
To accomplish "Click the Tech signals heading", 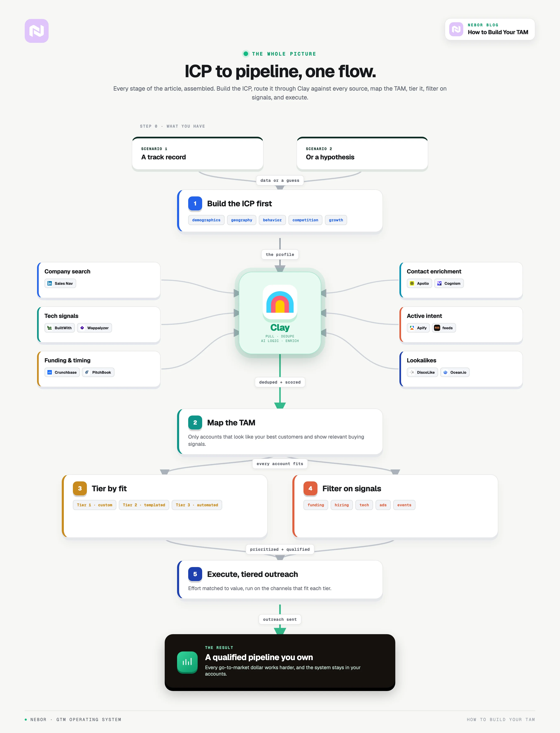I will point(61,316).
